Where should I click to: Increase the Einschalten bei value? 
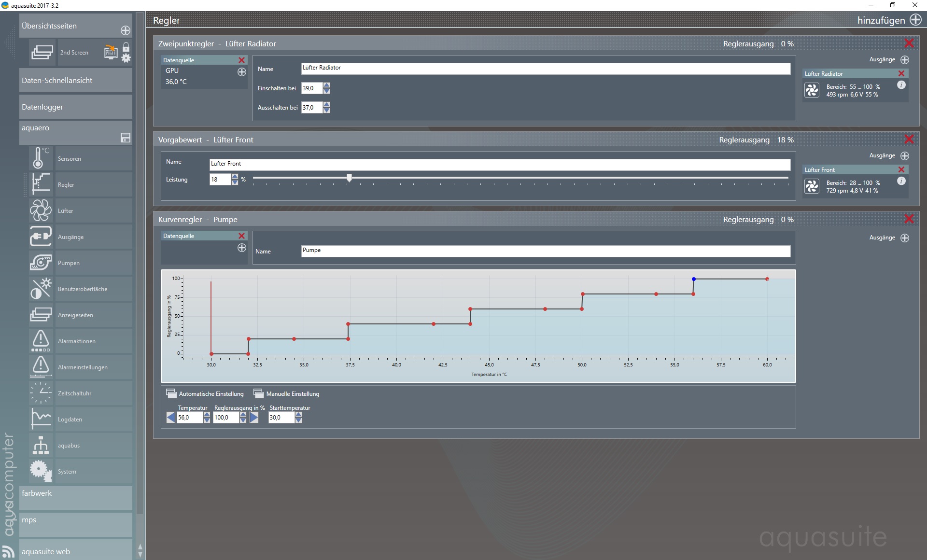pyautogui.click(x=327, y=85)
